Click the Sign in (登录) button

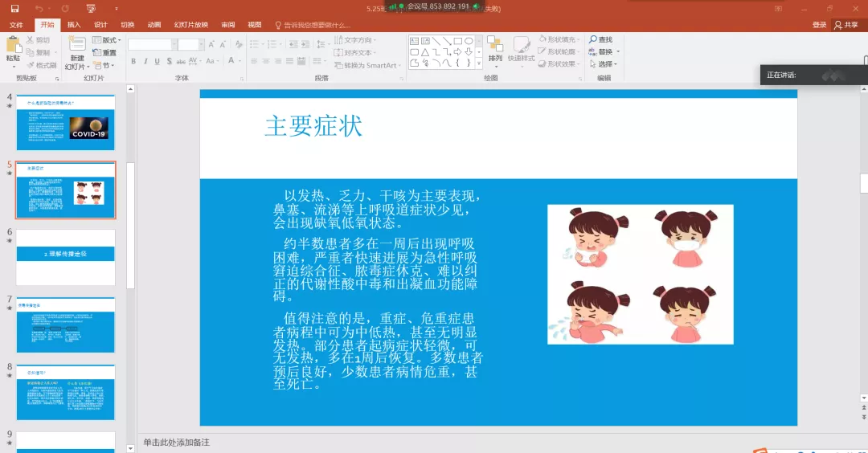pyautogui.click(x=819, y=25)
